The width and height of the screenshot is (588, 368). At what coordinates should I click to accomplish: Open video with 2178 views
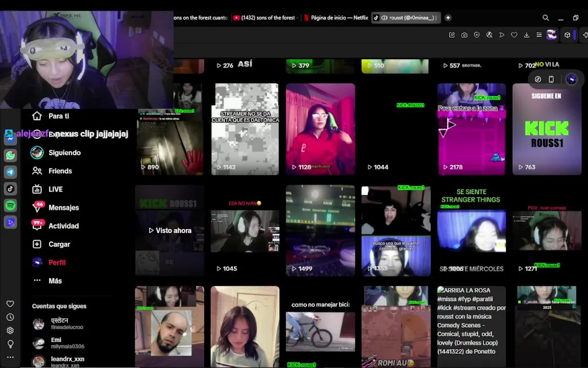472,129
